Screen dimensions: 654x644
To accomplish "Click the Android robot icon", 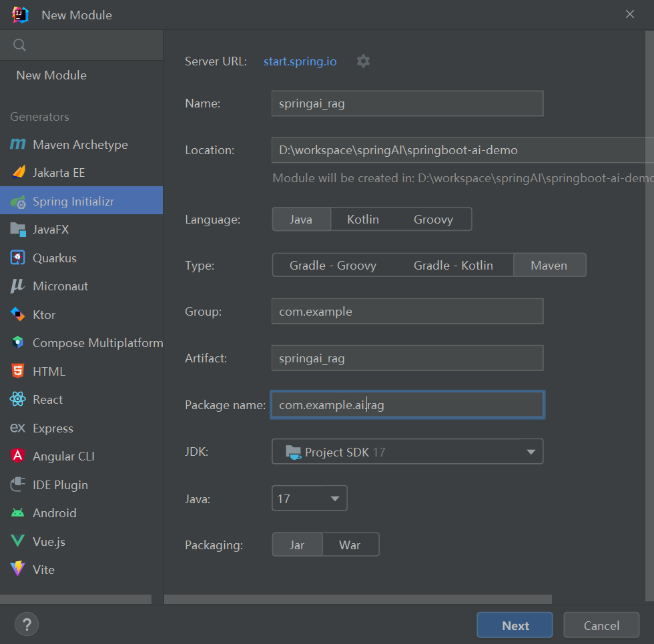I will click(18, 513).
